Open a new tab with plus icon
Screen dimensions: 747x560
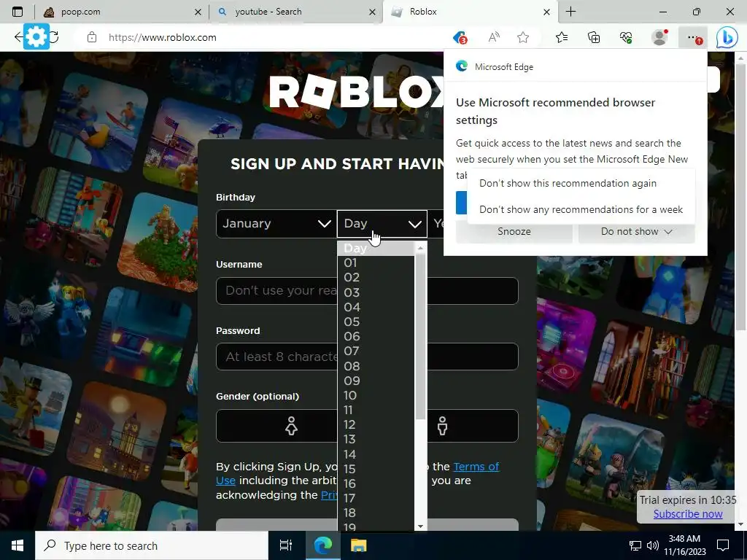570,12
